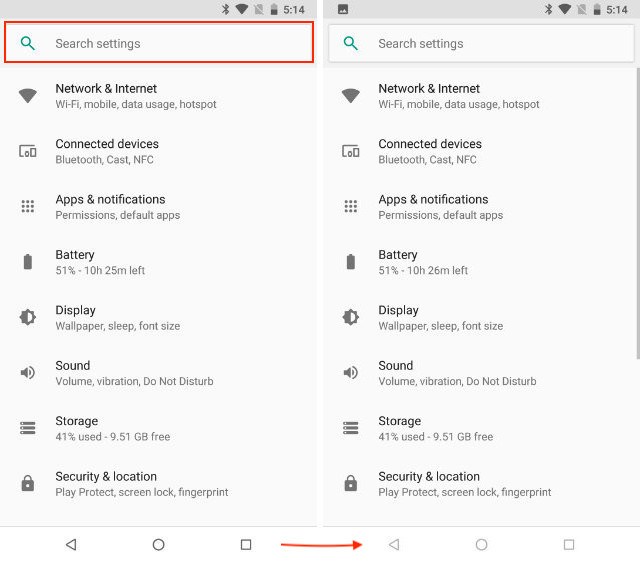The image size is (640, 563).
Task: Tap the Recents square button in left screen
Action: tap(246, 544)
